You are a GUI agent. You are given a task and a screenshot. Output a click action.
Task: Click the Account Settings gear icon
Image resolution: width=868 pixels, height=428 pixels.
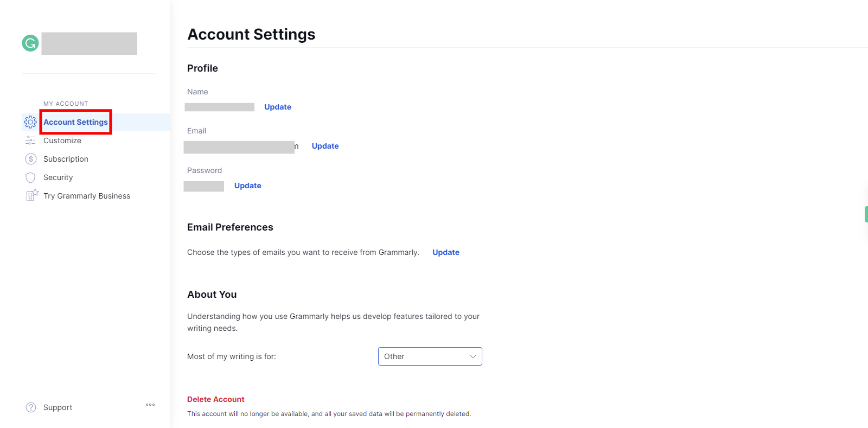[x=30, y=122]
